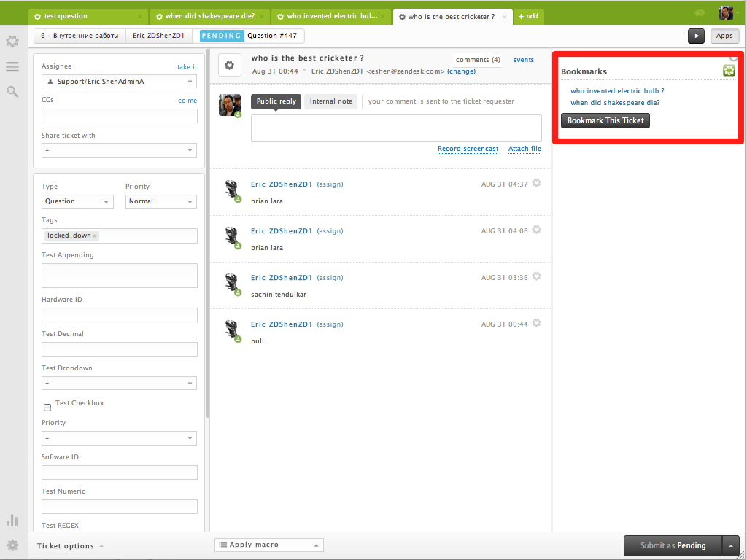Switch to Internal note mode
The height and width of the screenshot is (560, 747).
[x=330, y=101]
